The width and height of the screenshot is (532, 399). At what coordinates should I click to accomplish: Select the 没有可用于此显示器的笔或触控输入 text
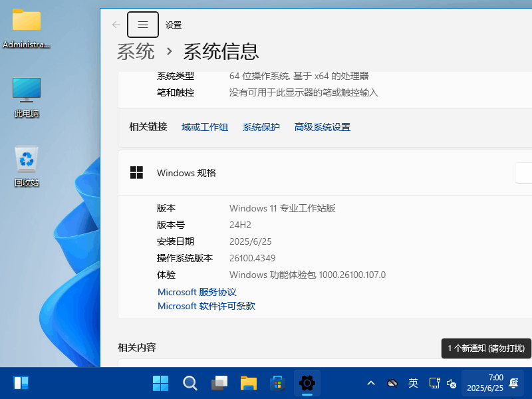point(304,92)
